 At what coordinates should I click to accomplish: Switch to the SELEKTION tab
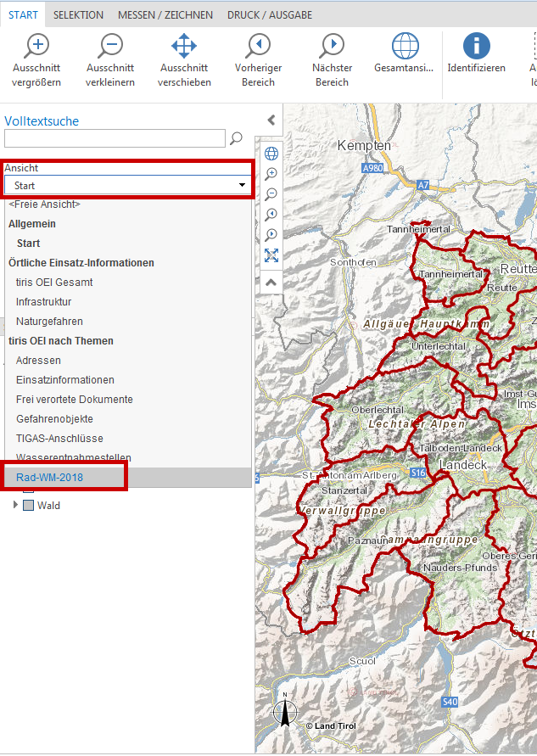(x=78, y=15)
